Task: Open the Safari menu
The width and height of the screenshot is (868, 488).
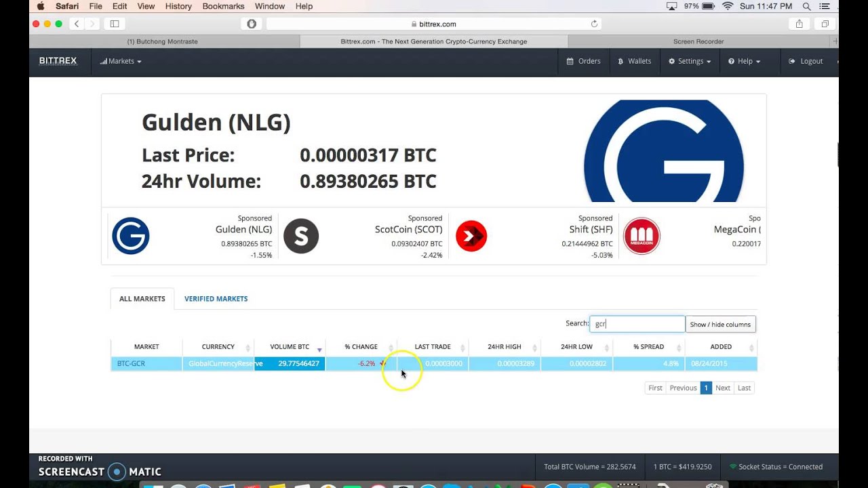Action: 67,6
